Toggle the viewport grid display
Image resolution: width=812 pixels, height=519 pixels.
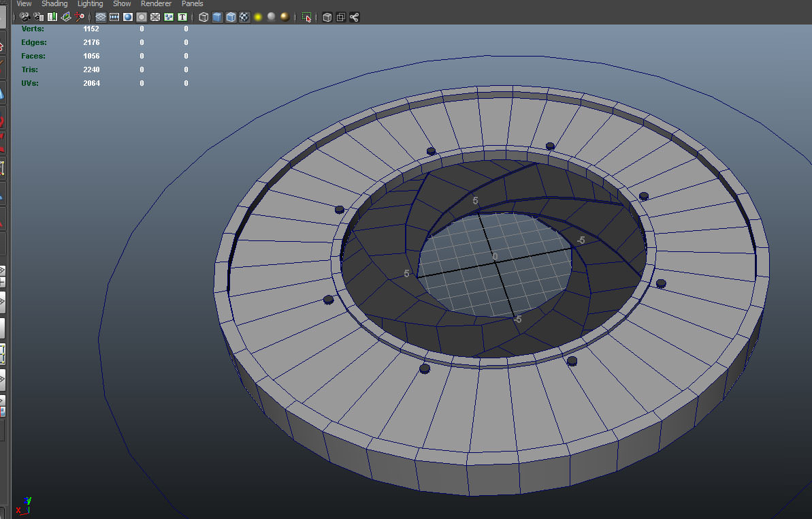(100, 17)
